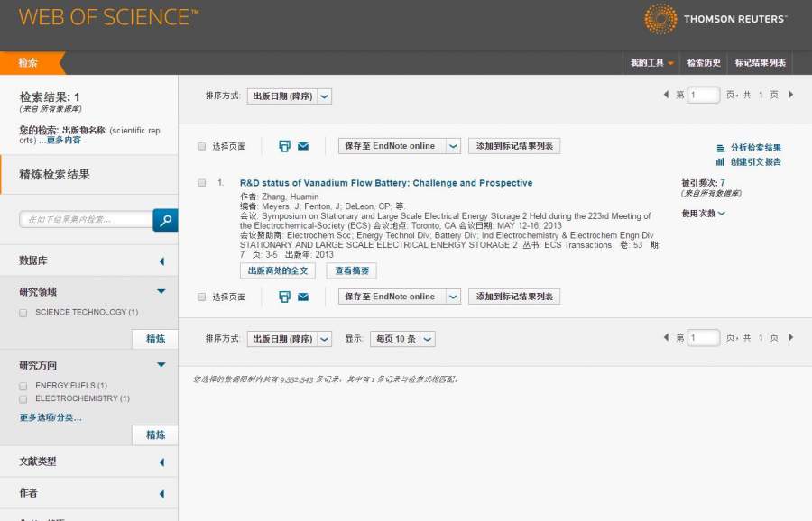
Task: Click the 查看摘要 view abstract button
Action: (352, 270)
